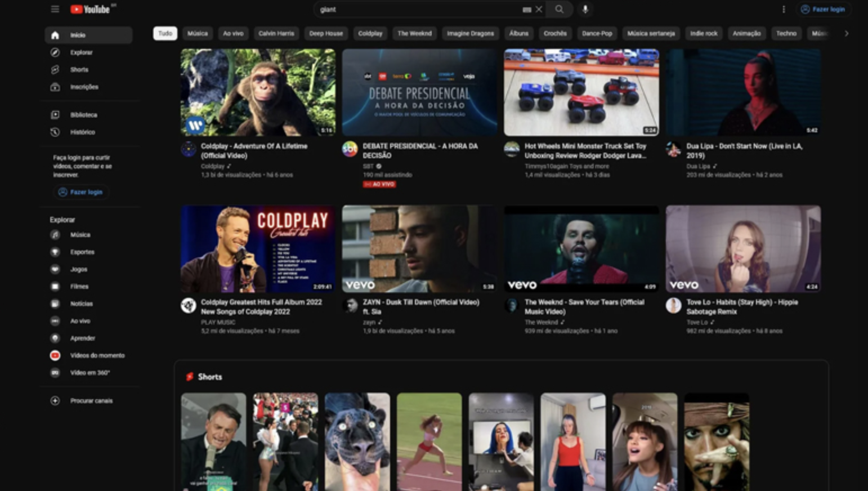Select the Deep House filter chip
The image size is (868, 491).
325,34
